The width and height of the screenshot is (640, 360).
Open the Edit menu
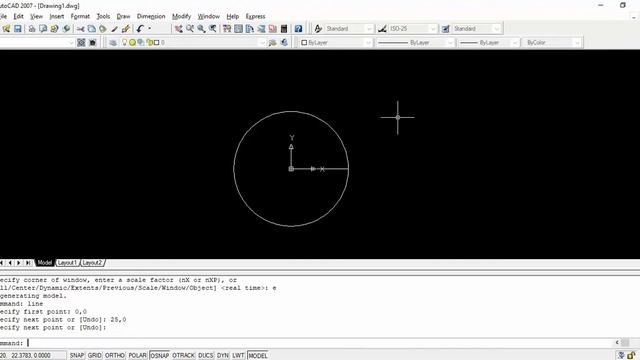pyautogui.click(x=18, y=16)
